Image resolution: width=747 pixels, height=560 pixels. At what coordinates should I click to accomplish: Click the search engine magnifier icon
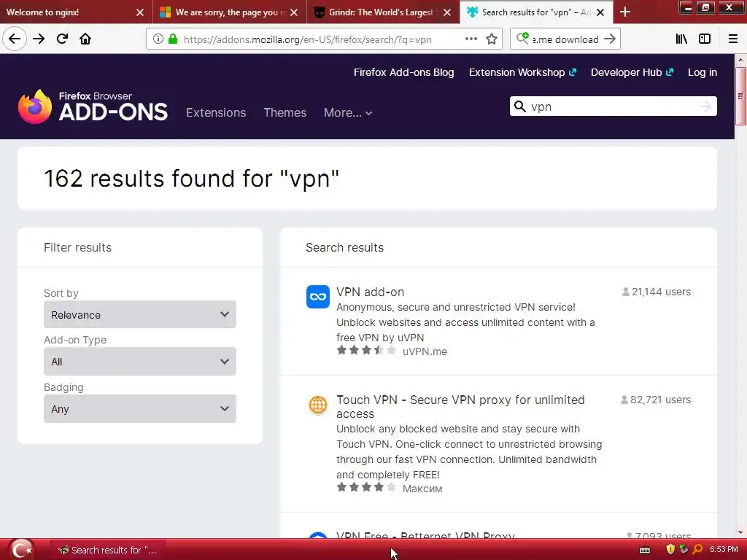[522, 39]
